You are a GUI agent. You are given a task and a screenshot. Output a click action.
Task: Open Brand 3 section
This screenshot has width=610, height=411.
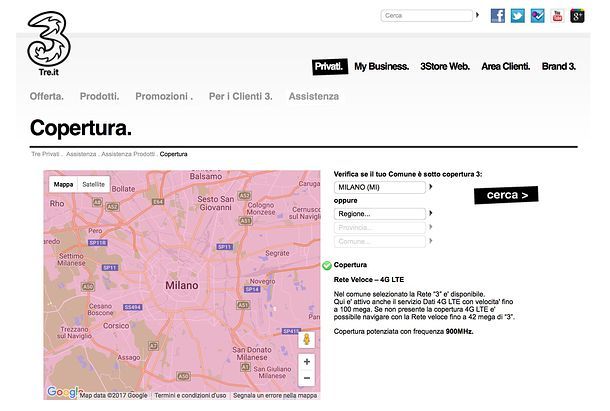(559, 67)
